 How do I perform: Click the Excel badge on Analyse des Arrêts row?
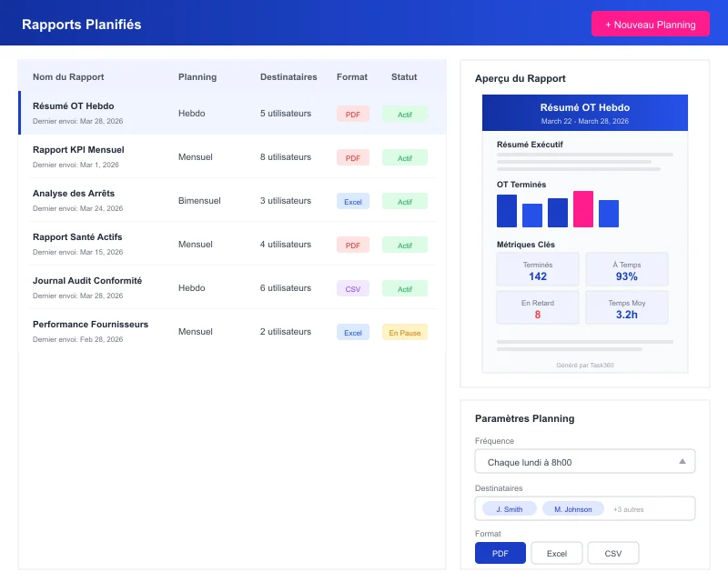click(x=352, y=201)
